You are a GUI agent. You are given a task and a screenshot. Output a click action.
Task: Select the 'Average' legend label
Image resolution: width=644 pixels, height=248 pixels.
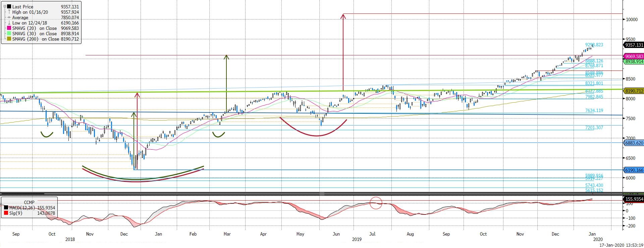(20, 17)
